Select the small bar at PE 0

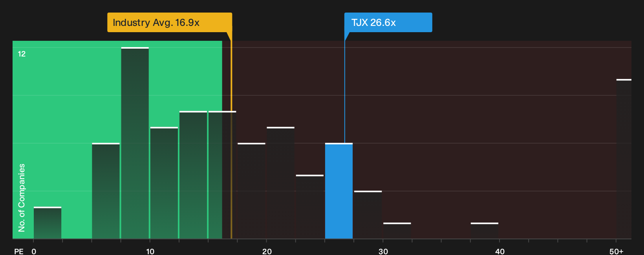point(48,223)
